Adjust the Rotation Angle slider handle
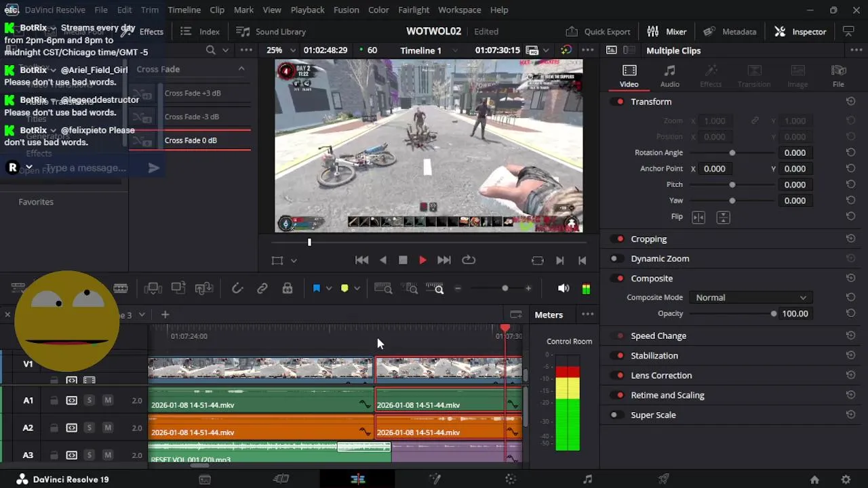The image size is (868, 488). click(x=732, y=153)
